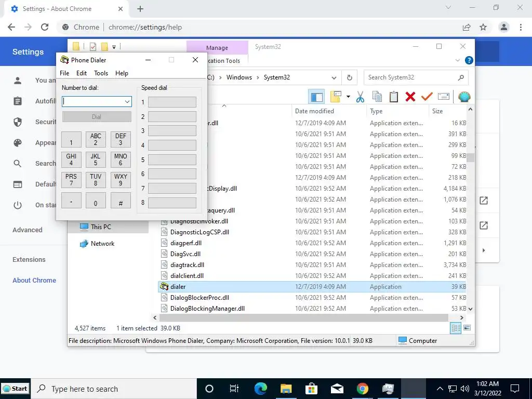532x399 pixels.
Task: Click speed dial slot 8 button
Action: point(172,203)
